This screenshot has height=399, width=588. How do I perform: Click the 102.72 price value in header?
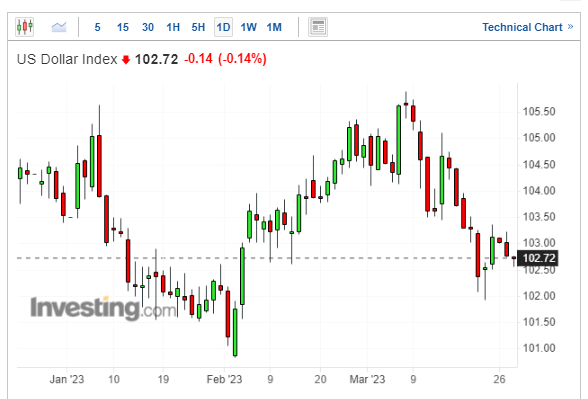[156, 59]
